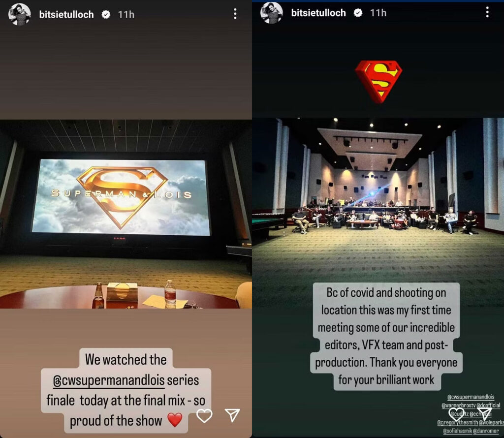The height and width of the screenshot is (438, 504).
Task: Open three-dot options on right story
Action: click(x=487, y=12)
